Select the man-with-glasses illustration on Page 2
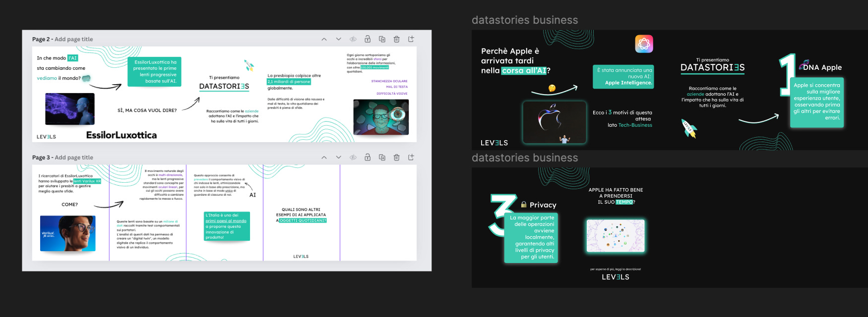Image resolution: width=868 pixels, height=317 pixels. pyautogui.click(x=381, y=117)
